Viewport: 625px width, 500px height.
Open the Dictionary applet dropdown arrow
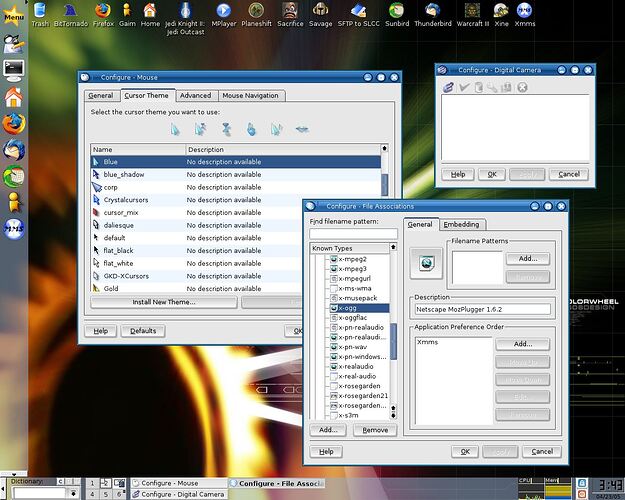(73, 494)
